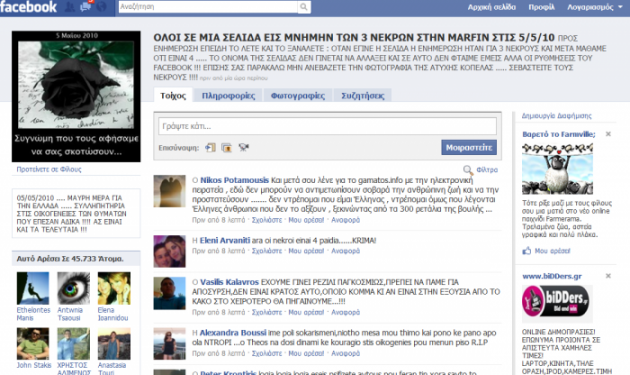
Task: Click the biDDers logo ad image
Action: point(557,303)
